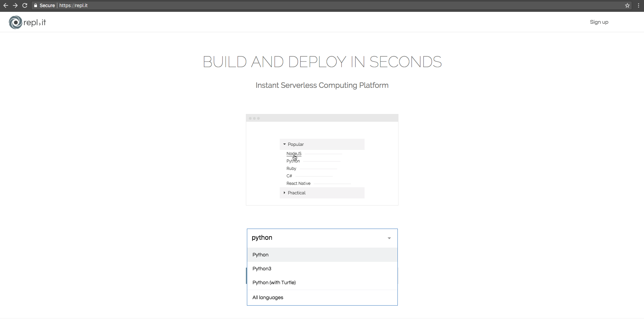
Task: Go forward with the browser forward arrow
Action: coord(15,5)
